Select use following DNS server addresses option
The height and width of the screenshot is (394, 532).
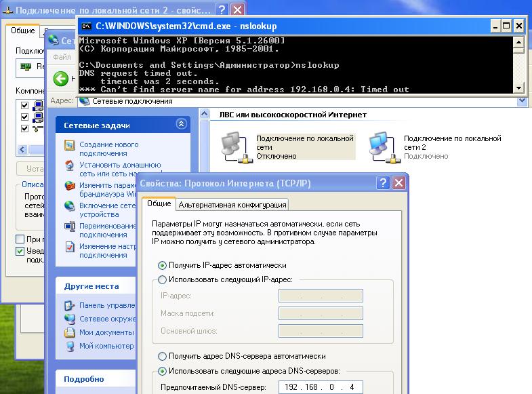pos(162,371)
